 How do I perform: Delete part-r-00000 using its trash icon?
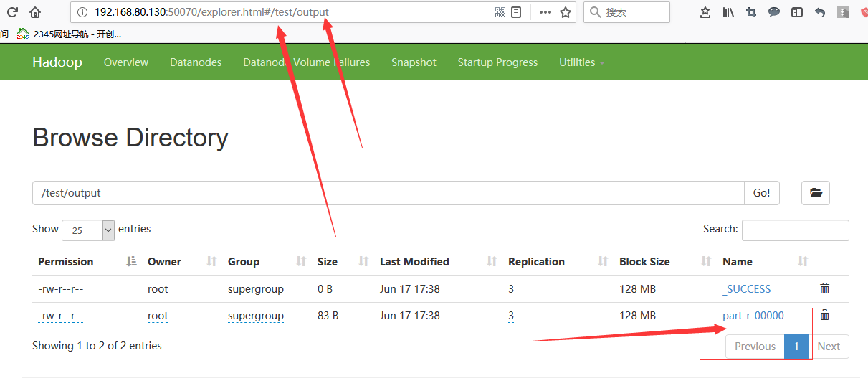pyautogui.click(x=824, y=315)
